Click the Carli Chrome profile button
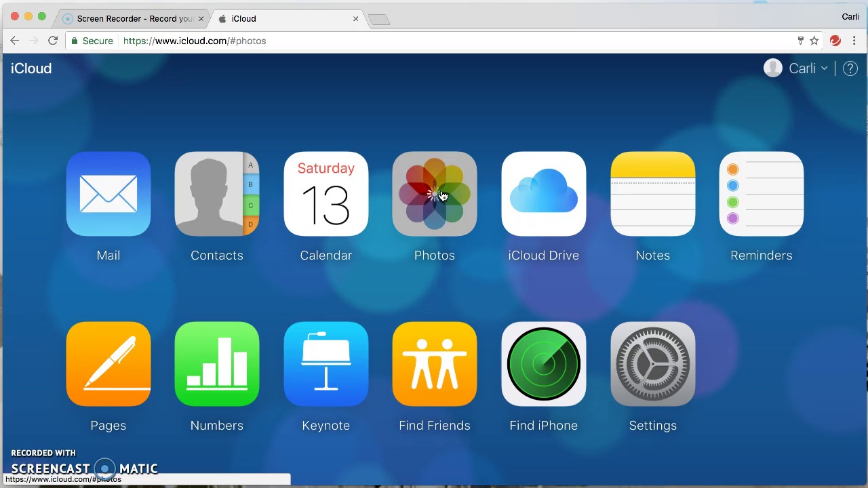 point(850,17)
